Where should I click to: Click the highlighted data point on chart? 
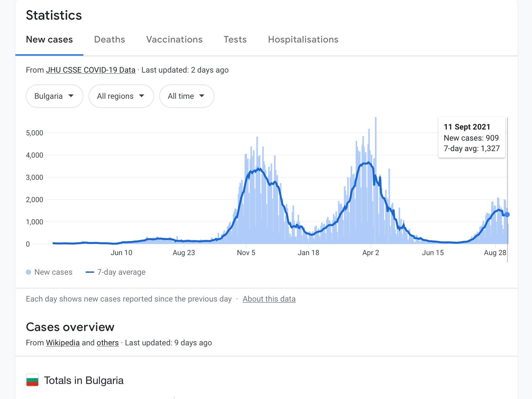tap(507, 215)
